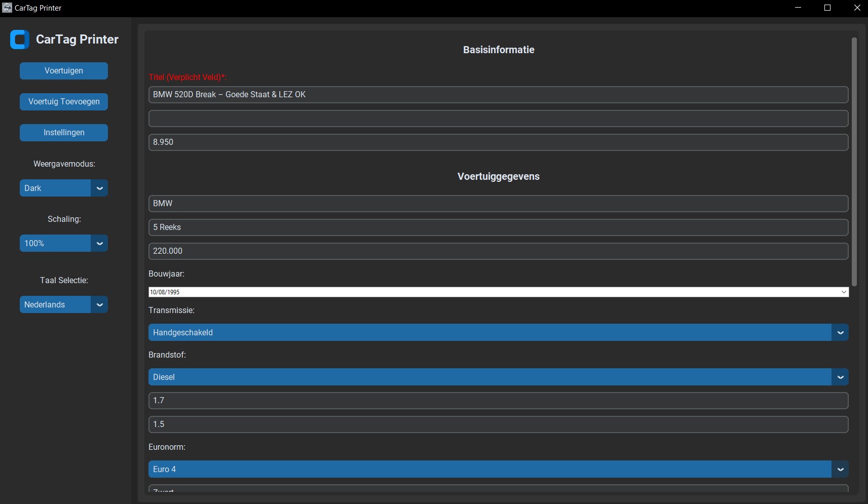Open the Voertuig Toevoegen page
The width and height of the screenshot is (868, 504).
[x=64, y=102]
